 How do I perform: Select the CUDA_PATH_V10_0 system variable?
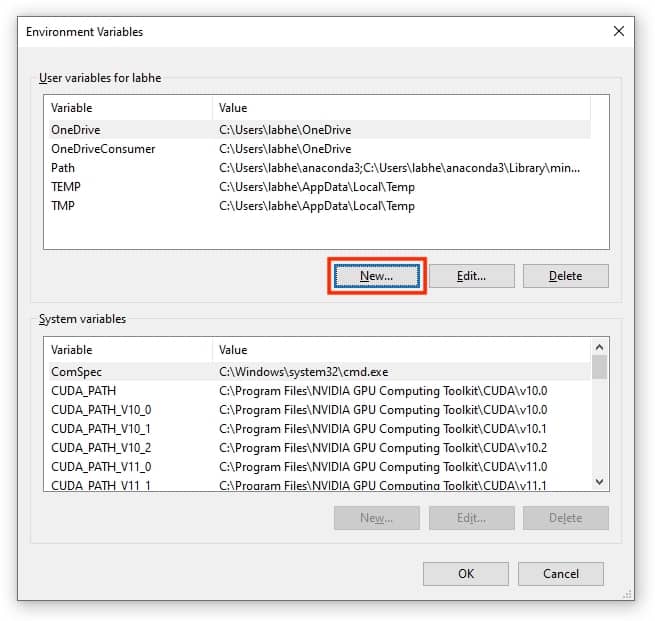point(320,410)
